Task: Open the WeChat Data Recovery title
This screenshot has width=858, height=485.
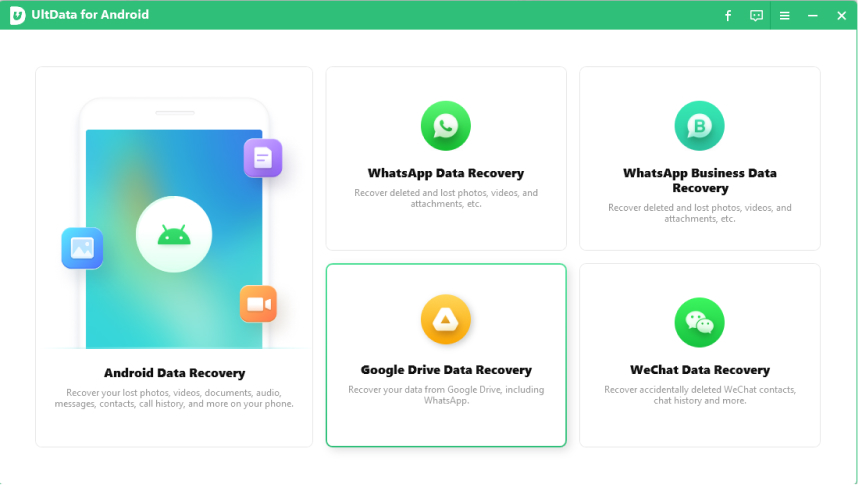Action: (x=699, y=370)
